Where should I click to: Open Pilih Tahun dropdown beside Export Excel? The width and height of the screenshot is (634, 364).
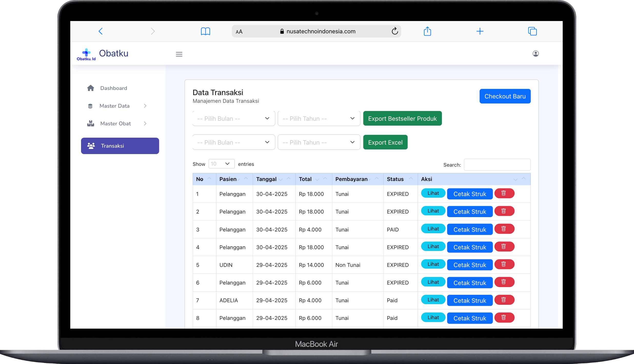tap(319, 142)
